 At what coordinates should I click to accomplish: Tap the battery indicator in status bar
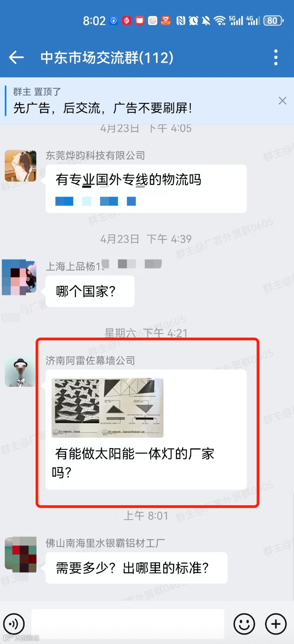[273, 21]
